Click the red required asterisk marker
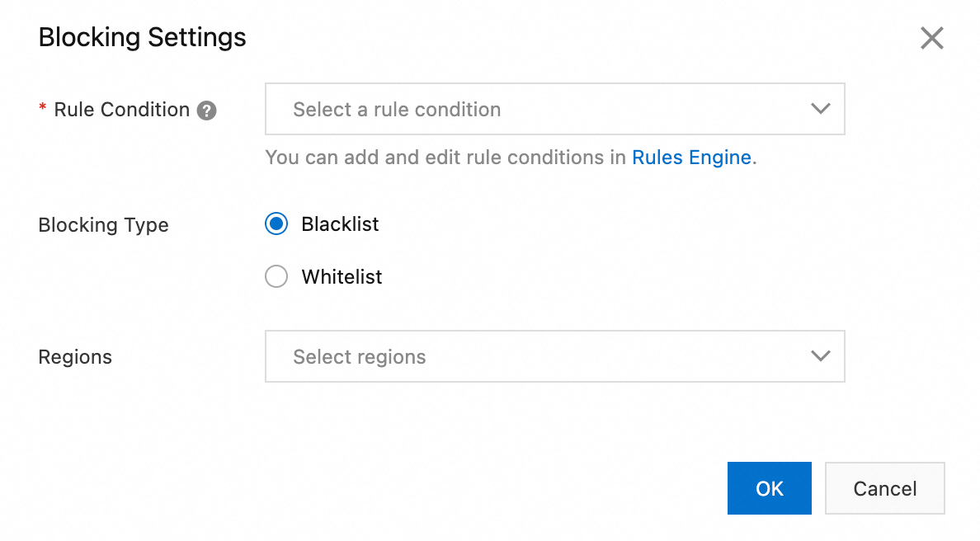This screenshot has width=980, height=541. 43,109
